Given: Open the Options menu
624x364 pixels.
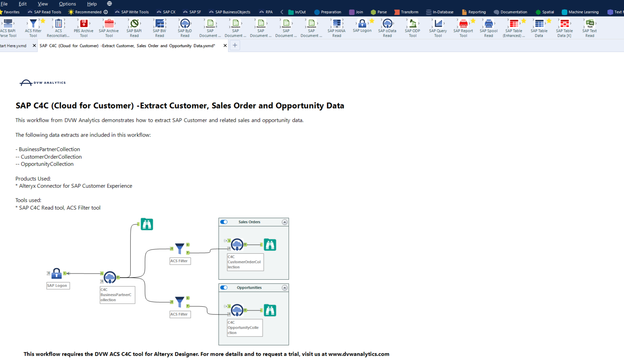Looking at the screenshot, I should (x=67, y=4).
